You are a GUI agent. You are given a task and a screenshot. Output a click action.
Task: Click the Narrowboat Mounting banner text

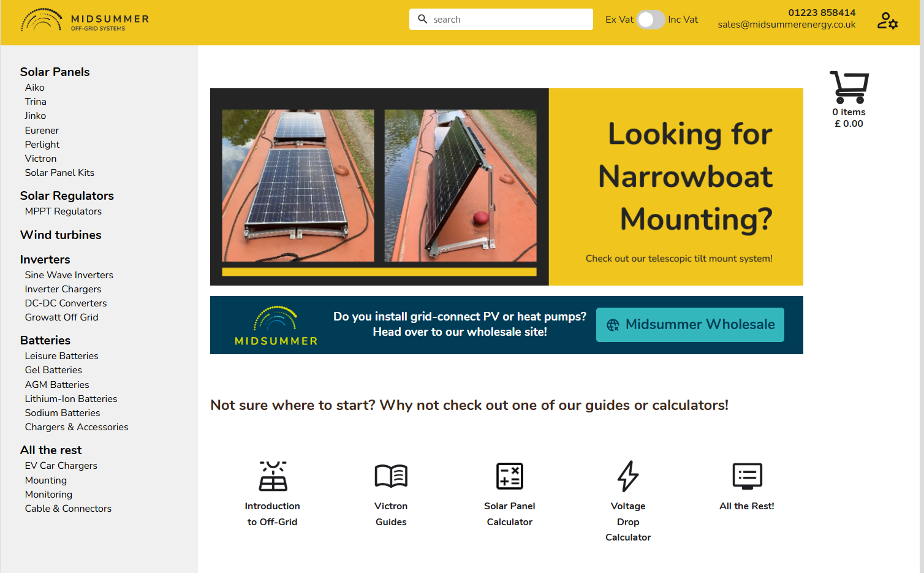click(685, 177)
